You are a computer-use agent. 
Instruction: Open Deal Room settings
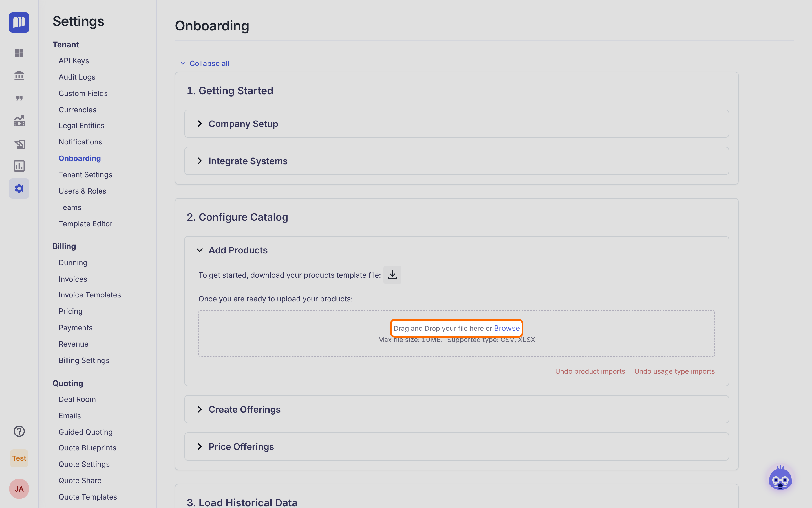tap(77, 399)
